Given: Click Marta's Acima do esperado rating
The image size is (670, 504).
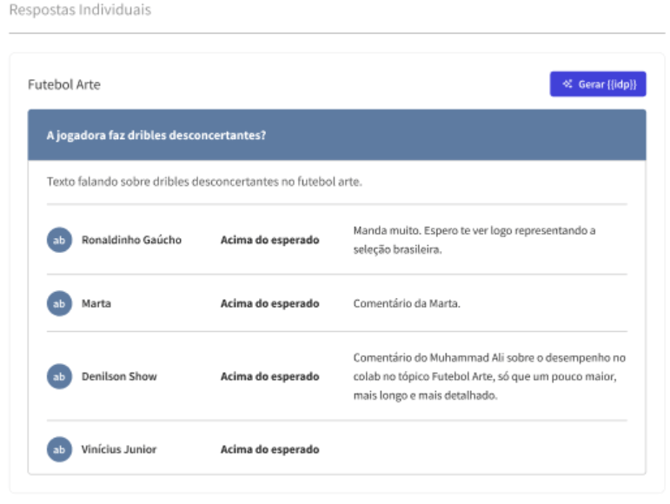Looking at the screenshot, I should pos(270,303).
